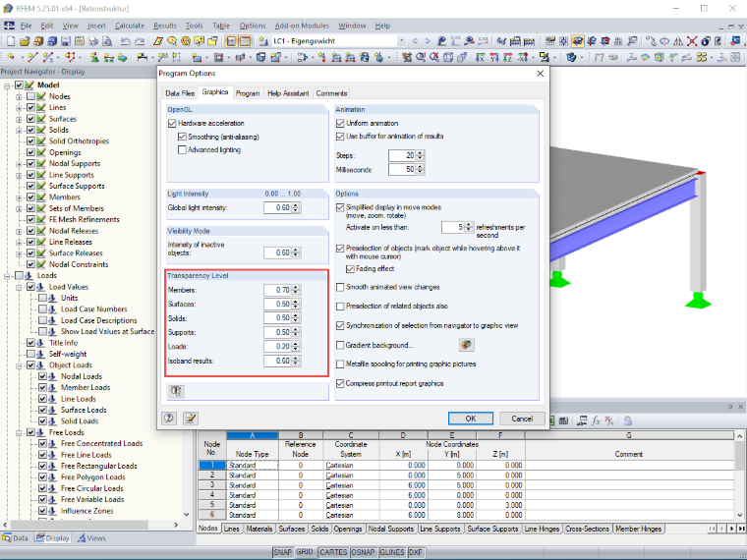
Task: Enable the Advanced lighting checkbox
Action: (x=182, y=150)
